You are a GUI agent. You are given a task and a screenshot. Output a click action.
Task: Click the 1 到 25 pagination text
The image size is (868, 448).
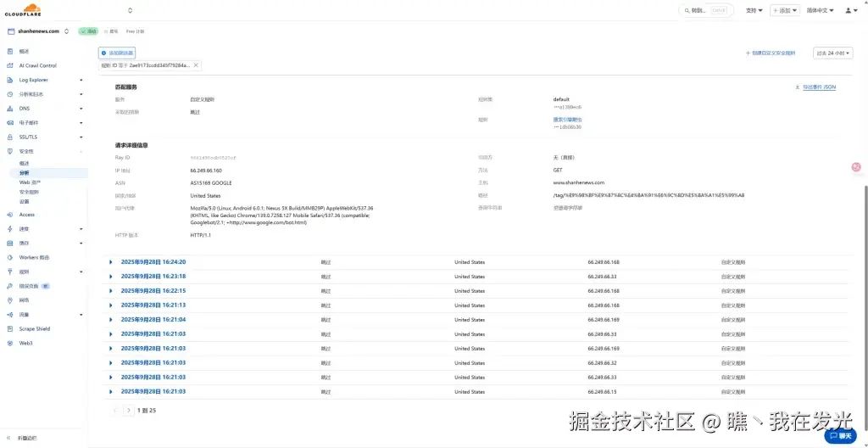(147, 411)
